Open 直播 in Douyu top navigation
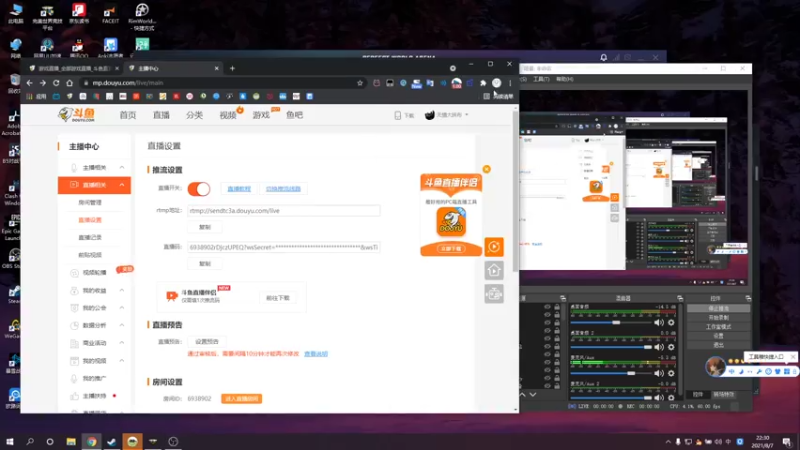The height and width of the screenshot is (450, 800). tap(161, 115)
